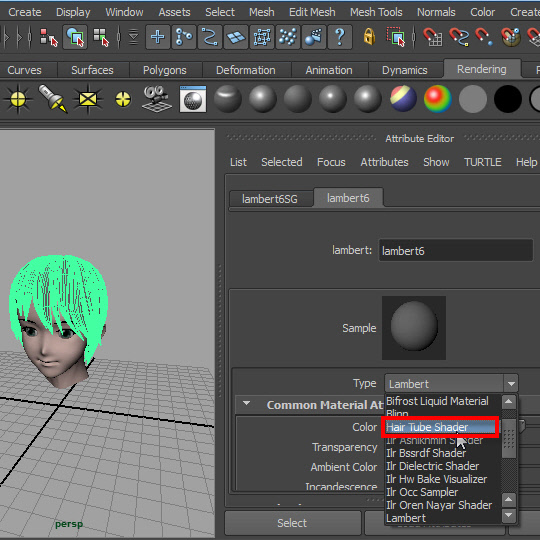Select the lambert6 tab
540x540 pixels.
coord(348,198)
